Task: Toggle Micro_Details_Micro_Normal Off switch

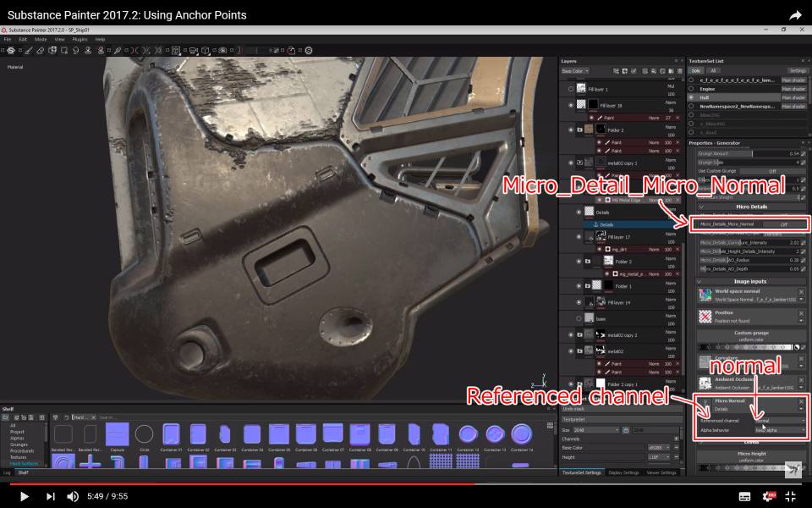Action: (x=783, y=224)
